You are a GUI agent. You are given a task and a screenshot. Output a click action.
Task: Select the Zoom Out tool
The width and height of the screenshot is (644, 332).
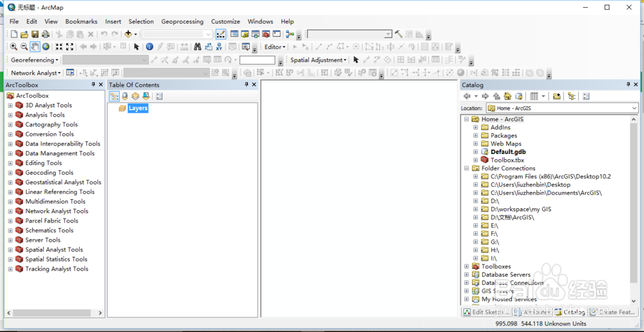point(24,47)
